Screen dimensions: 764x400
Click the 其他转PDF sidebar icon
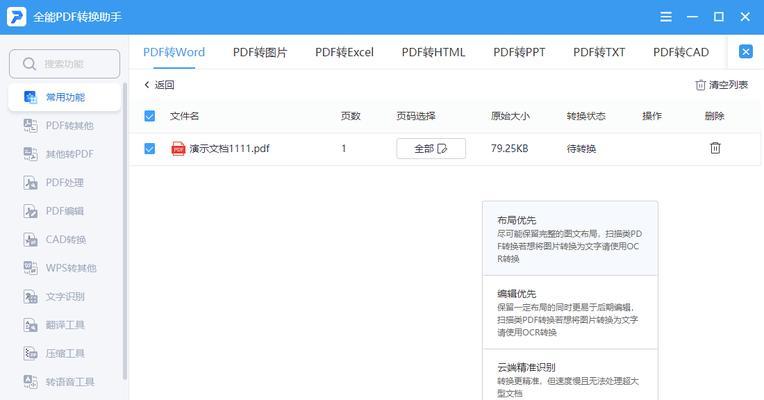(x=30, y=154)
